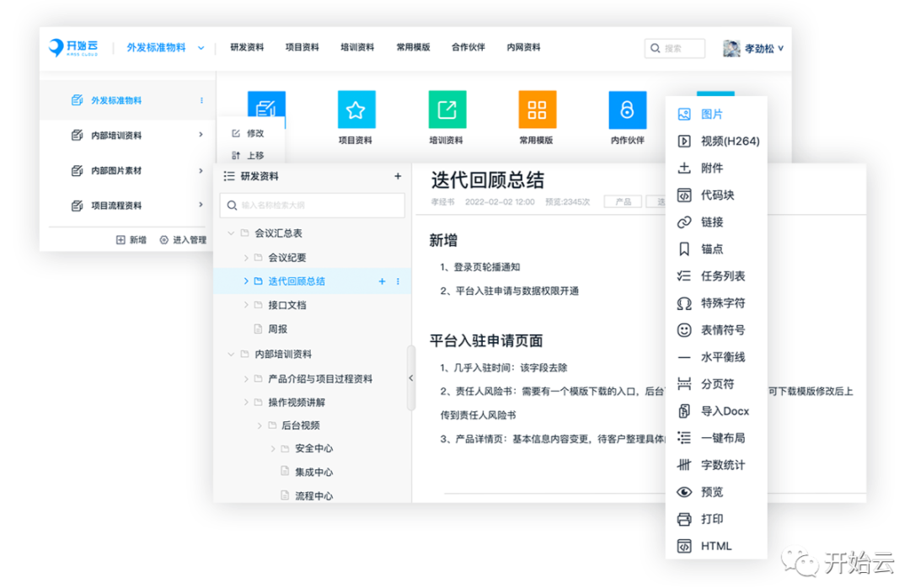Viewport: 910px width, 588px height.
Task: Click the 进入管理 button
Action: click(183, 240)
